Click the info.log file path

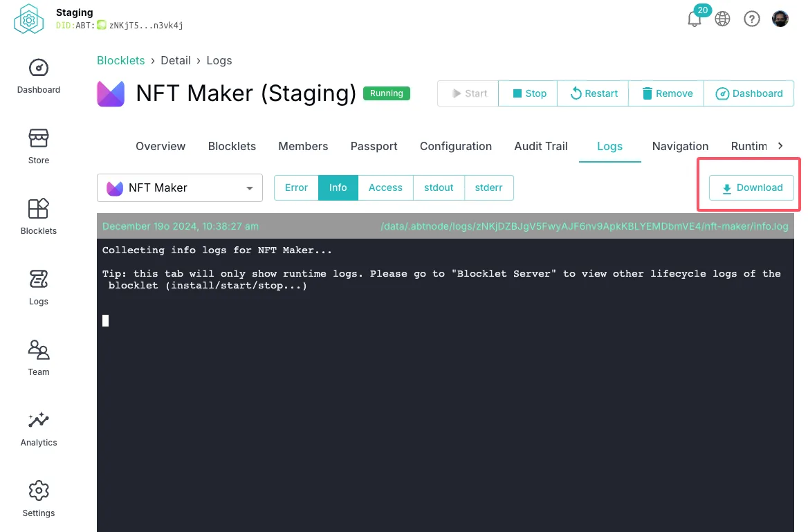point(585,226)
